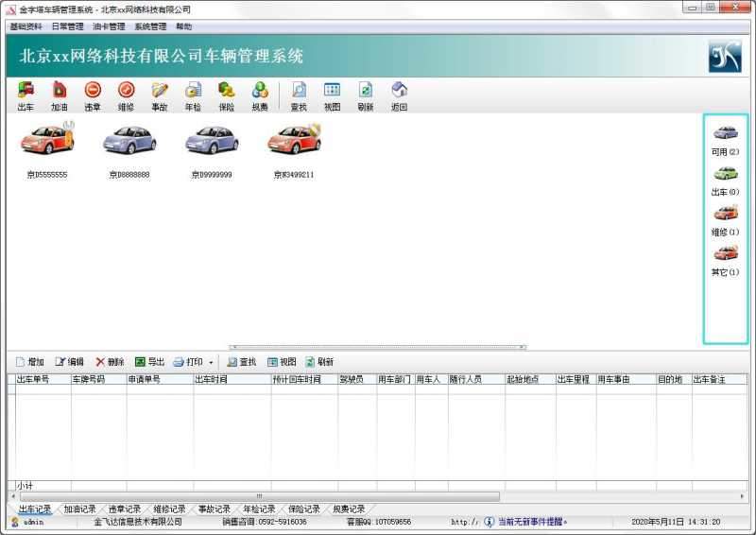Switch to the 维修记录 tab
This screenshot has height=535, width=756.
click(169, 509)
